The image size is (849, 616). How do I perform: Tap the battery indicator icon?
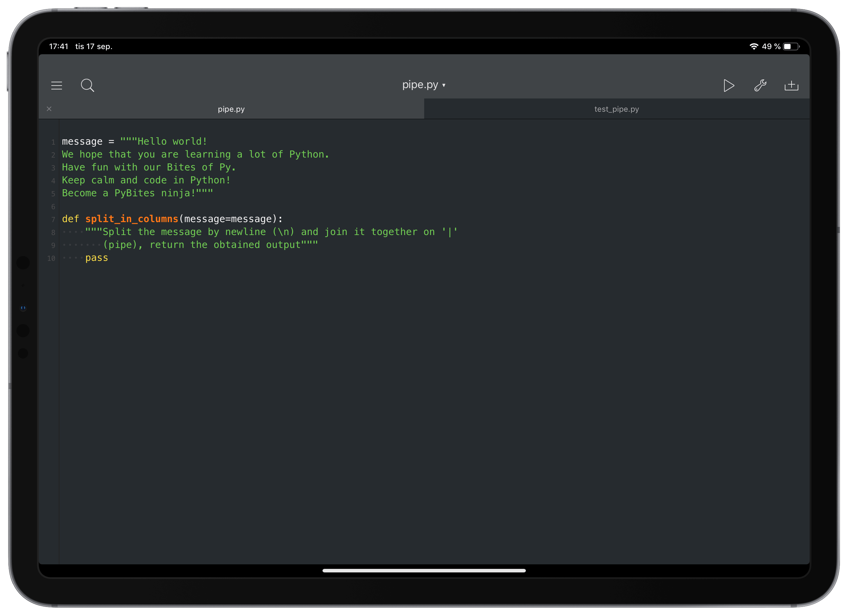click(791, 46)
